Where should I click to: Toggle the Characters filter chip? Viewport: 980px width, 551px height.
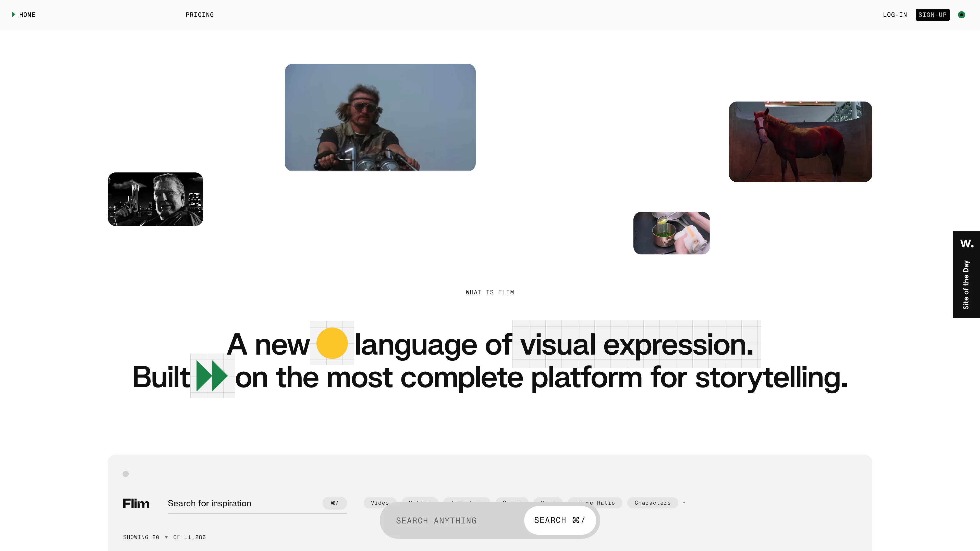[x=653, y=503]
